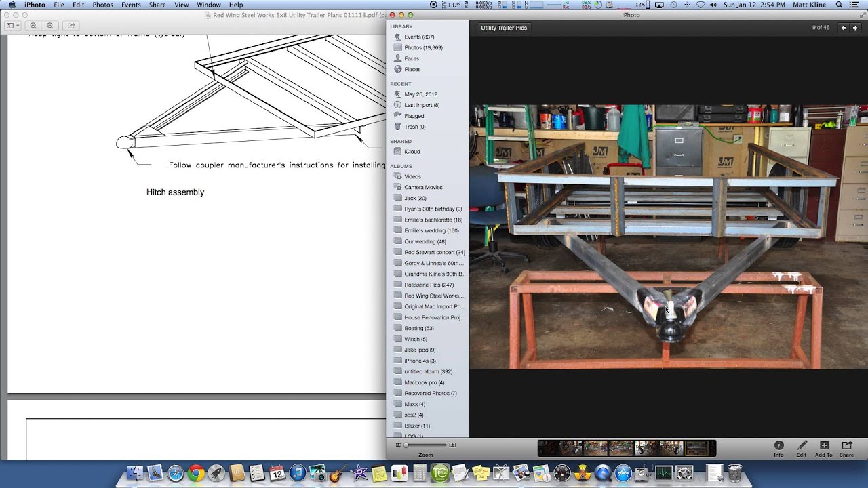Select the Jack (20) album
This screenshot has width=868, height=488.
(x=415, y=198)
